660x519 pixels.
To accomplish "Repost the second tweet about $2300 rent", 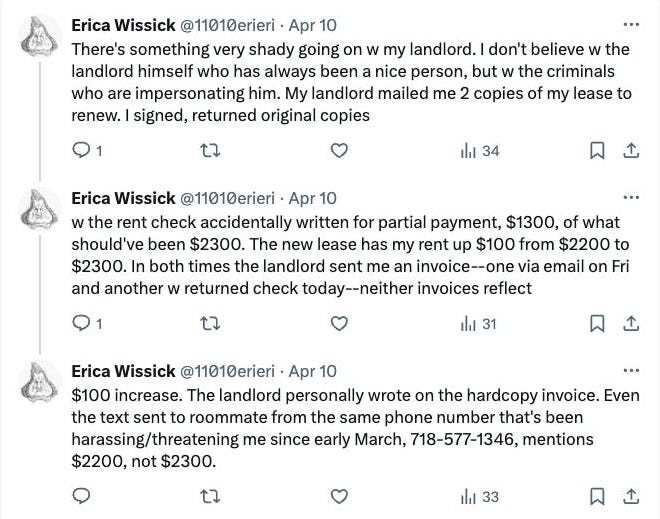I will [x=210, y=323].
